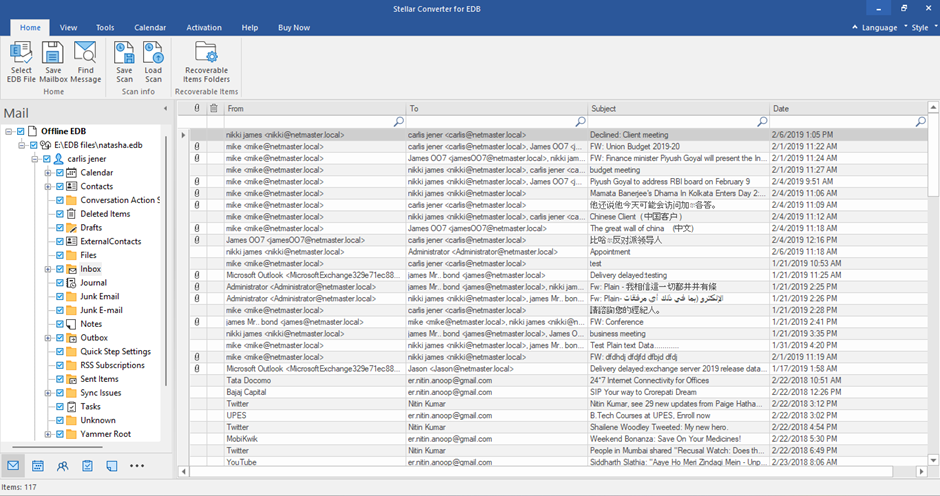Switch to Contacts view icon at bottom

62,465
